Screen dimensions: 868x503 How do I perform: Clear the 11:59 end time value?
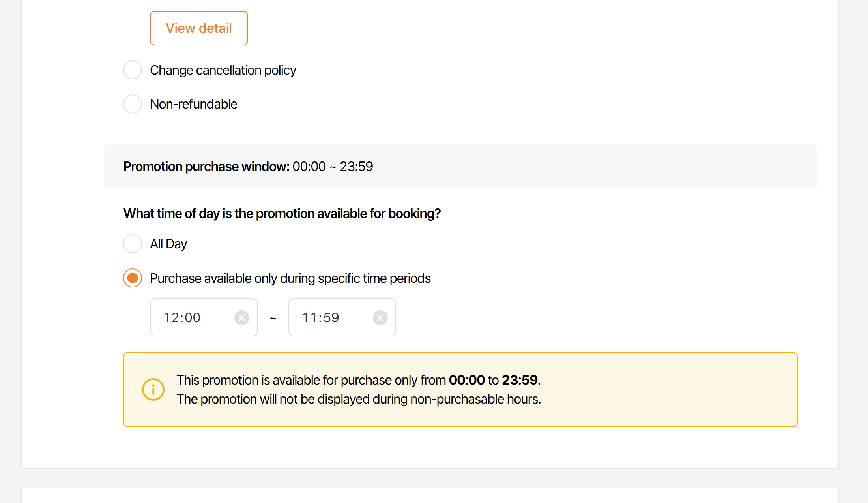pos(380,317)
